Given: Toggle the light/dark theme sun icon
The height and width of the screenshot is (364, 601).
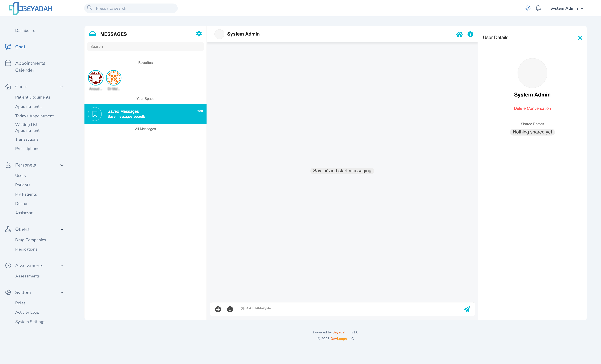Looking at the screenshot, I should (x=528, y=8).
